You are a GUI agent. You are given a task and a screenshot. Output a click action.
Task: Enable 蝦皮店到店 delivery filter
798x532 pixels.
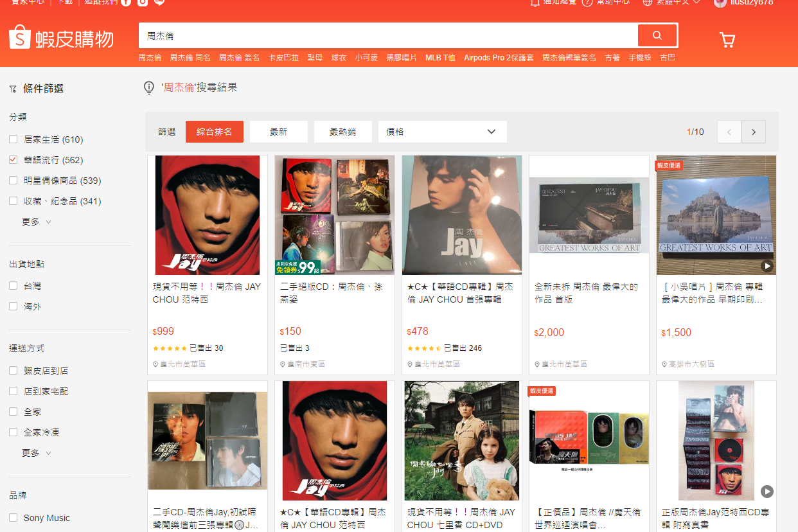(x=13, y=371)
